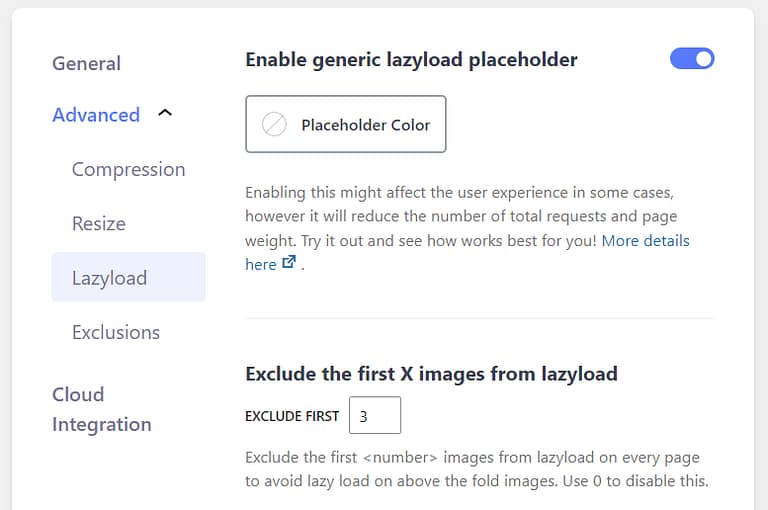Open the Exclusions settings page
The height and width of the screenshot is (510, 768).
tap(116, 332)
